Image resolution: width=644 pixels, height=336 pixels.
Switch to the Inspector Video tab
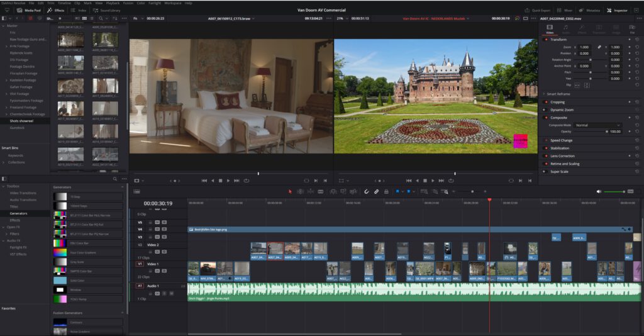tap(550, 29)
